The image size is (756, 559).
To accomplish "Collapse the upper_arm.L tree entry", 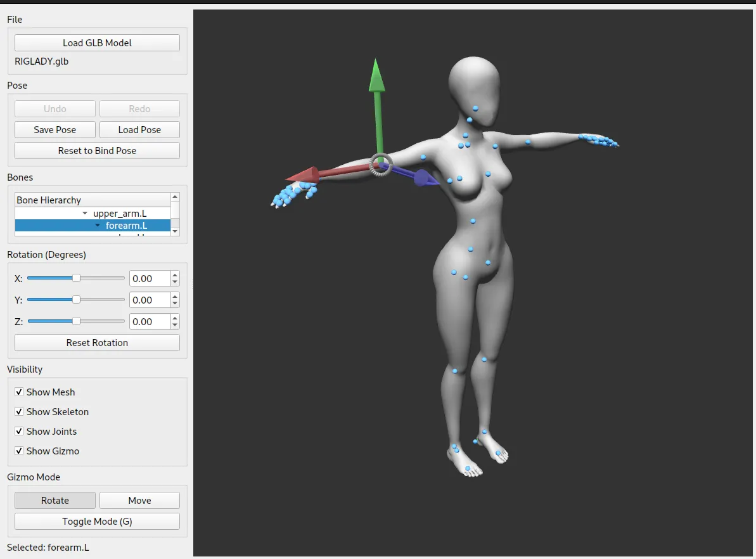I will 86,213.
